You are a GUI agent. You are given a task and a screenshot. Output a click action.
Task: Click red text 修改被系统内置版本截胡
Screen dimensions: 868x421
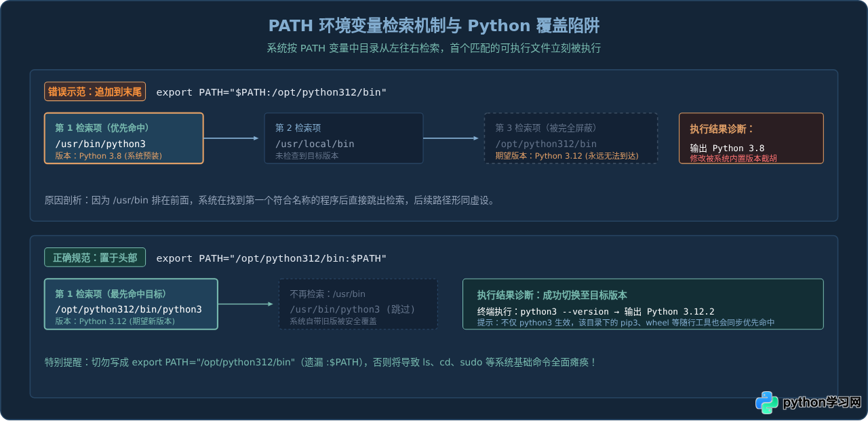pos(732,158)
